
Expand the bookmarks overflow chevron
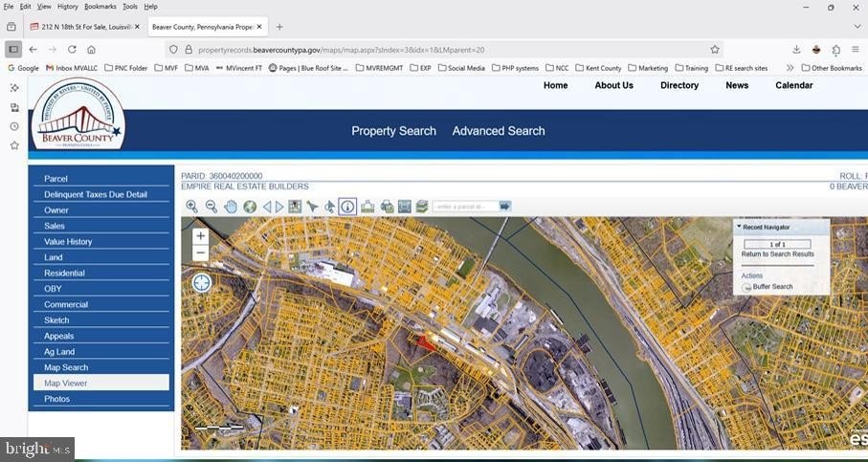tap(790, 68)
